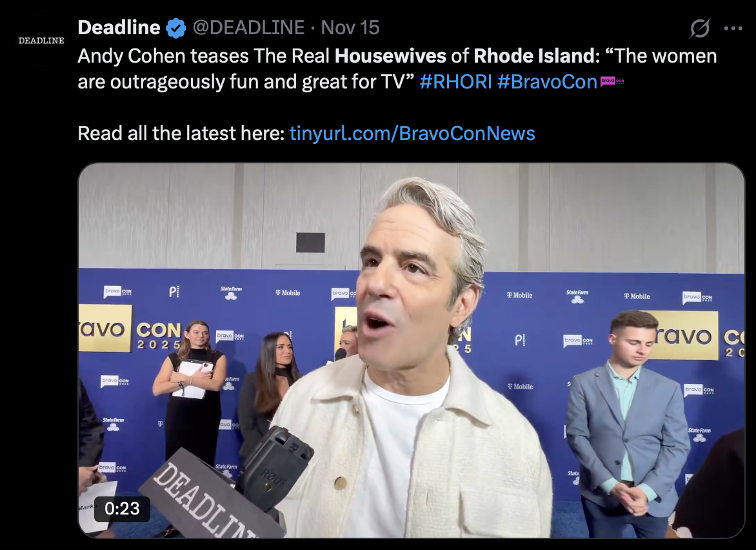Click the BravoCon hashtag emoji icon
The height and width of the screenshot is (550, 756).
click(612, 81)
